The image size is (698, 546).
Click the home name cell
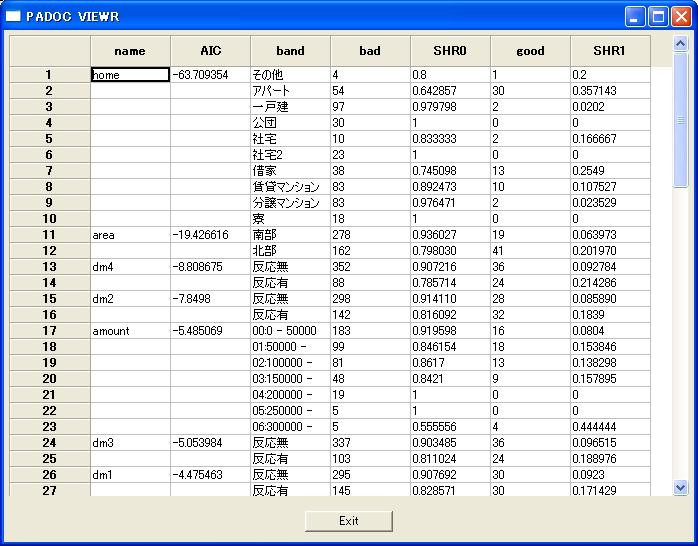130,75
